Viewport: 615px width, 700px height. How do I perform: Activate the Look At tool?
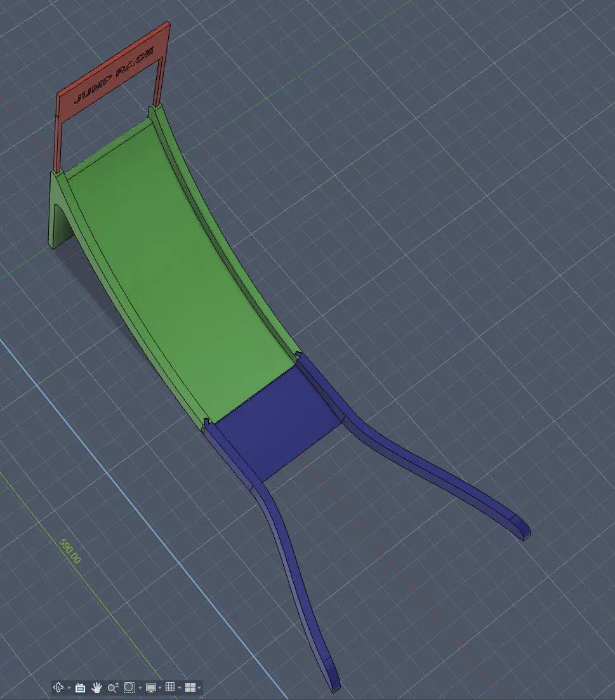pos(81,687)
